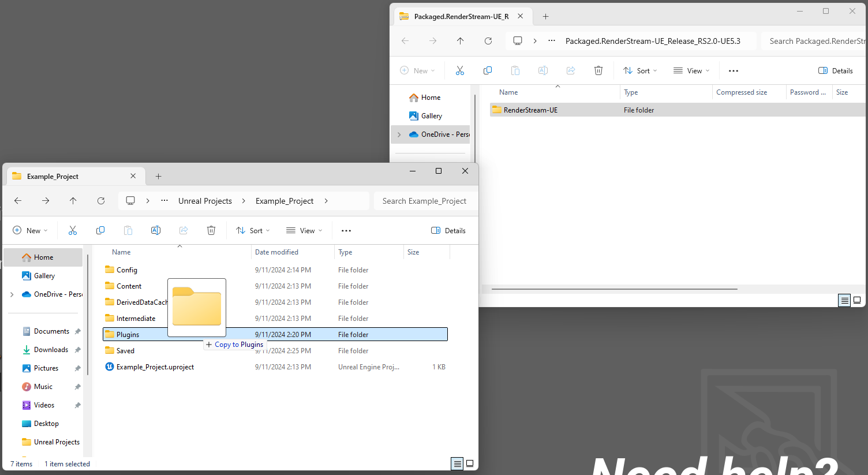Click Packaged.RenderStream-UE_Release breadcrumb path
This screenshot has height=475, width=868.
point(653,41)
